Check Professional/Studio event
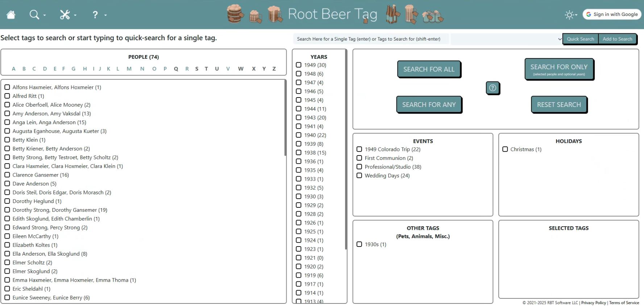This screenshot has height=306, width=644. tap(359, 167)
